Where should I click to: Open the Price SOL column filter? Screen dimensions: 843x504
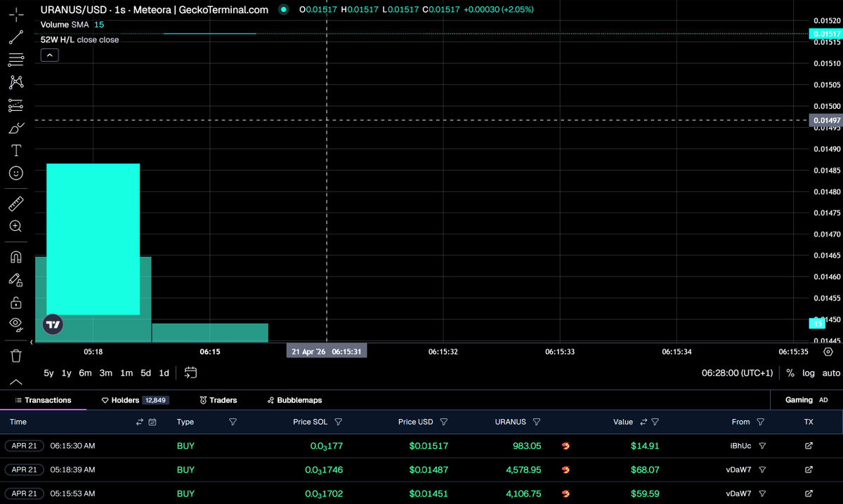(339, 422)
